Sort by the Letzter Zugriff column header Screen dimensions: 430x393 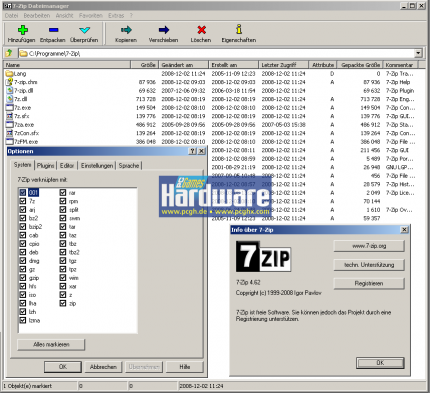(284, 65)
